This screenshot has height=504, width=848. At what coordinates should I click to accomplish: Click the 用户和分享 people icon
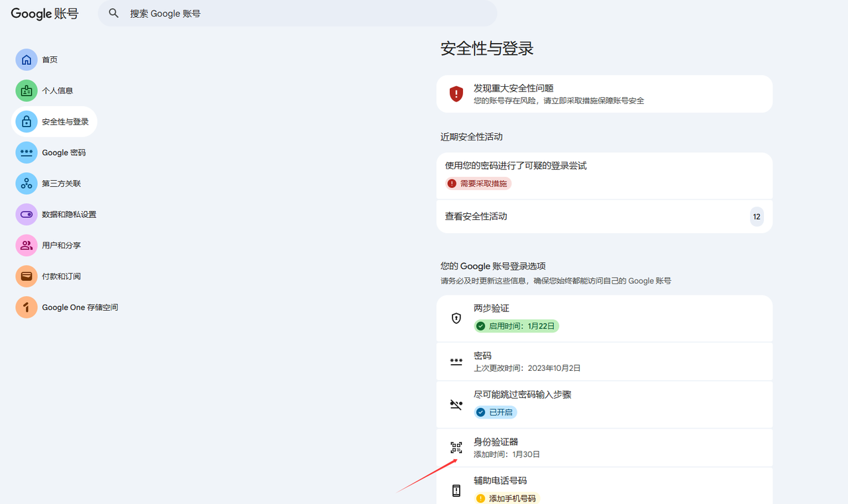(x=26, y=245)
